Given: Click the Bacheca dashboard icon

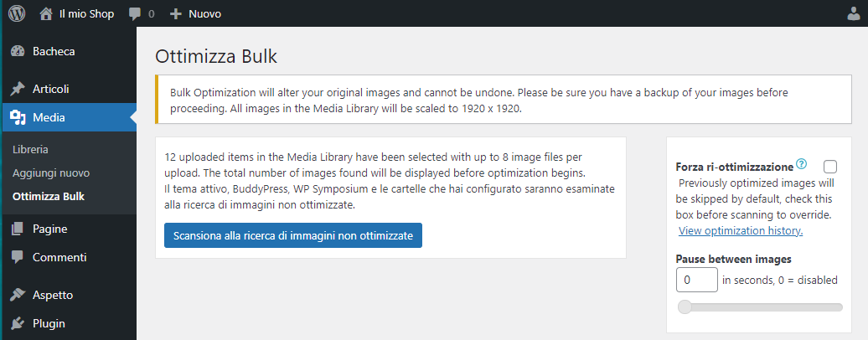Looking at the screenshot, I should [x=18, y=51].
